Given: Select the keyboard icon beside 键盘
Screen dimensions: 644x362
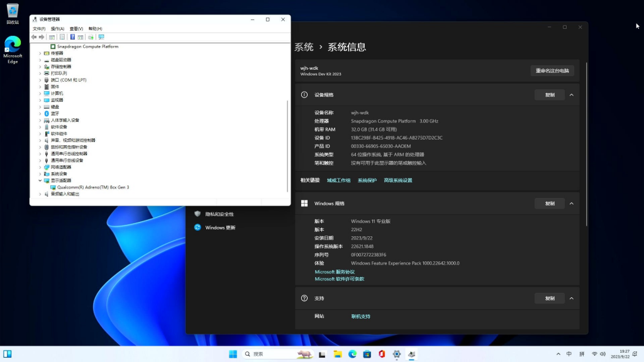Looking at the screenshot, I should tap(47, 107).
